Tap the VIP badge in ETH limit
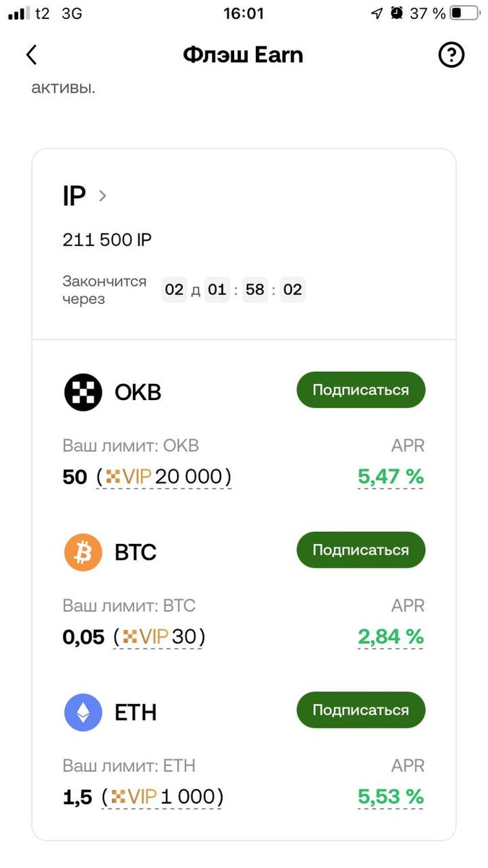The height and width of the screenshot is (868, 488). 134,796
